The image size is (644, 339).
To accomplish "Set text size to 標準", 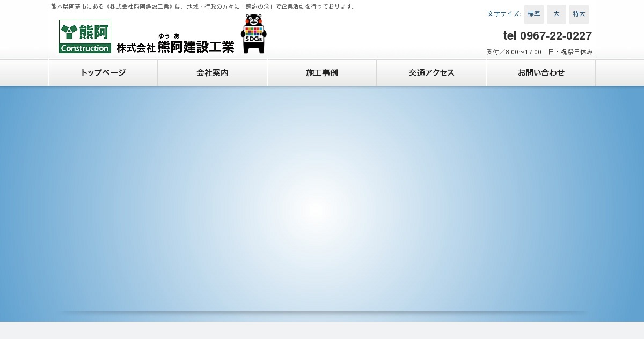I will click(x=534, y=14).
